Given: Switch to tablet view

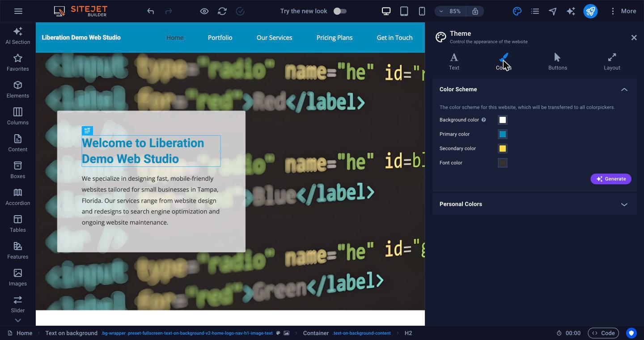Looking at the screenshot, I should tap(404, 11).
